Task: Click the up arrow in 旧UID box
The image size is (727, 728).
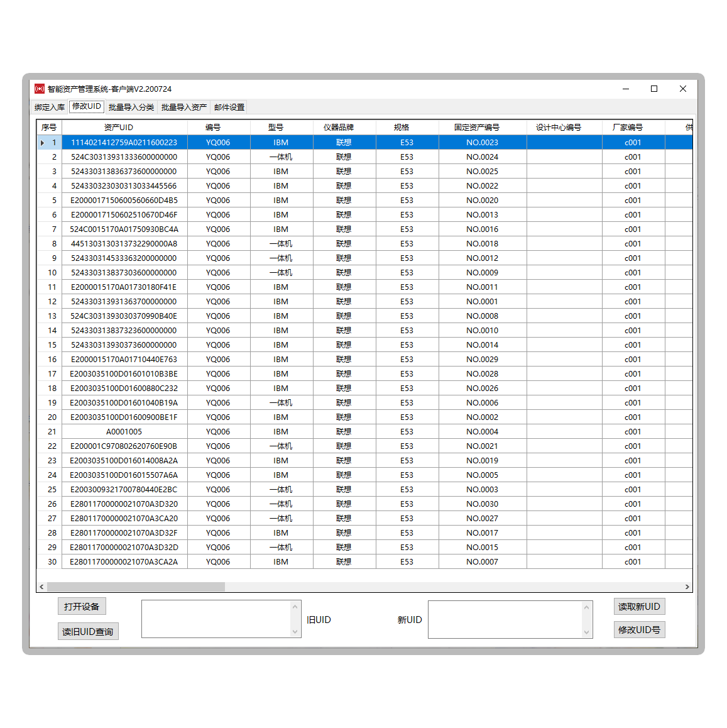Action: click(x=295, y=607)
